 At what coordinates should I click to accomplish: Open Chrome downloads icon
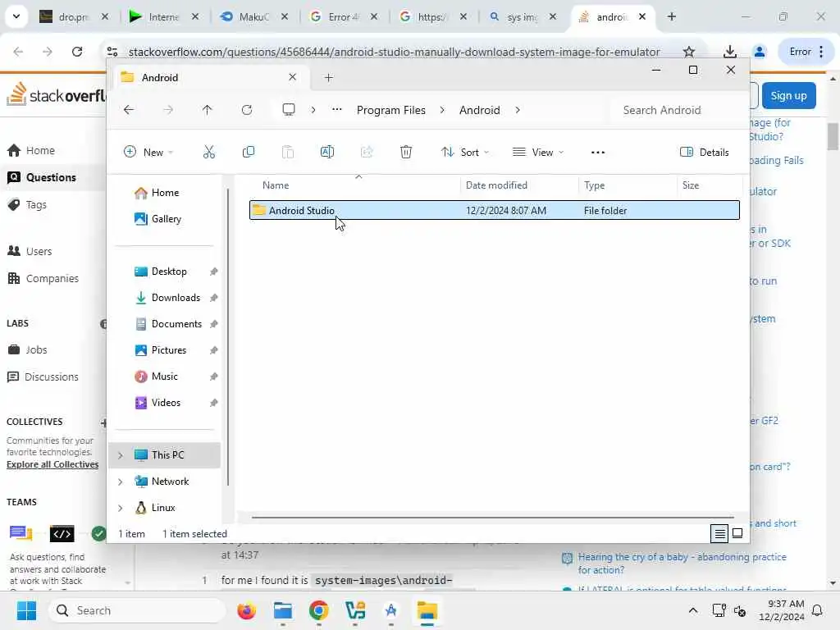[729, 52]
